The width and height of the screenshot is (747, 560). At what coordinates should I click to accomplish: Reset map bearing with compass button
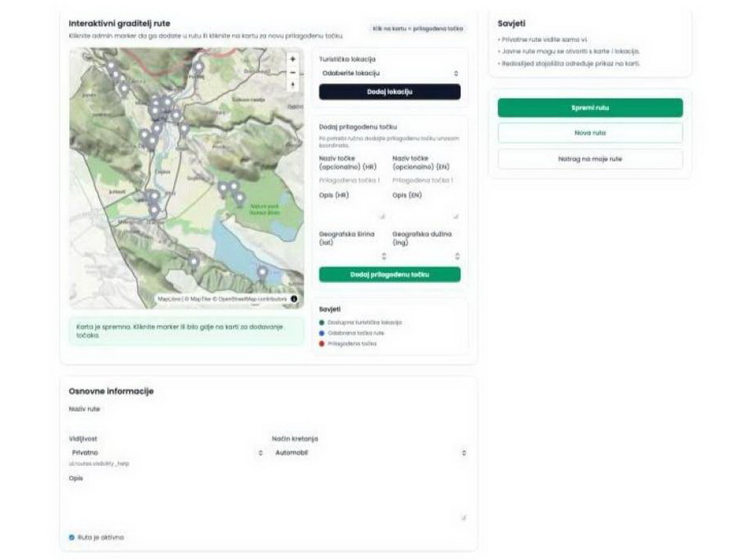tap(293, 85)
